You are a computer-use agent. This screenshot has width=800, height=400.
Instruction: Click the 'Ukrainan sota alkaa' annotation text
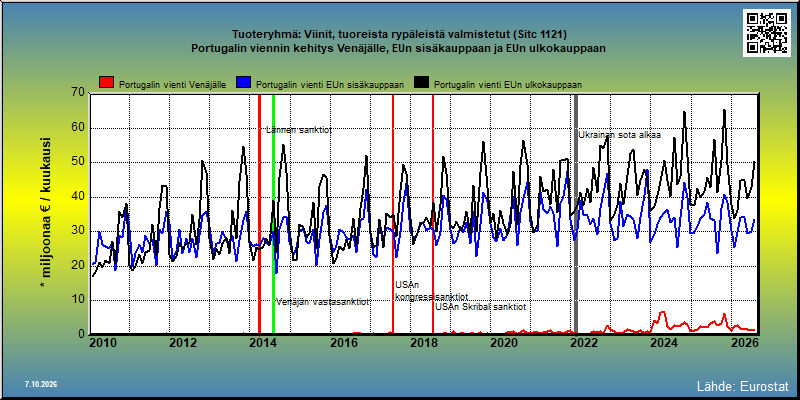click(619, 135)
